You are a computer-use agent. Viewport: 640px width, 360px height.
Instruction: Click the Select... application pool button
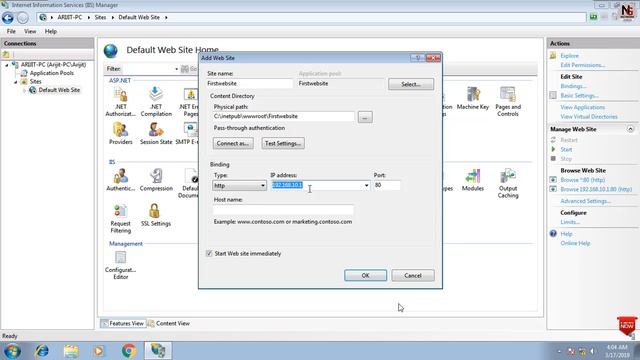411,84
